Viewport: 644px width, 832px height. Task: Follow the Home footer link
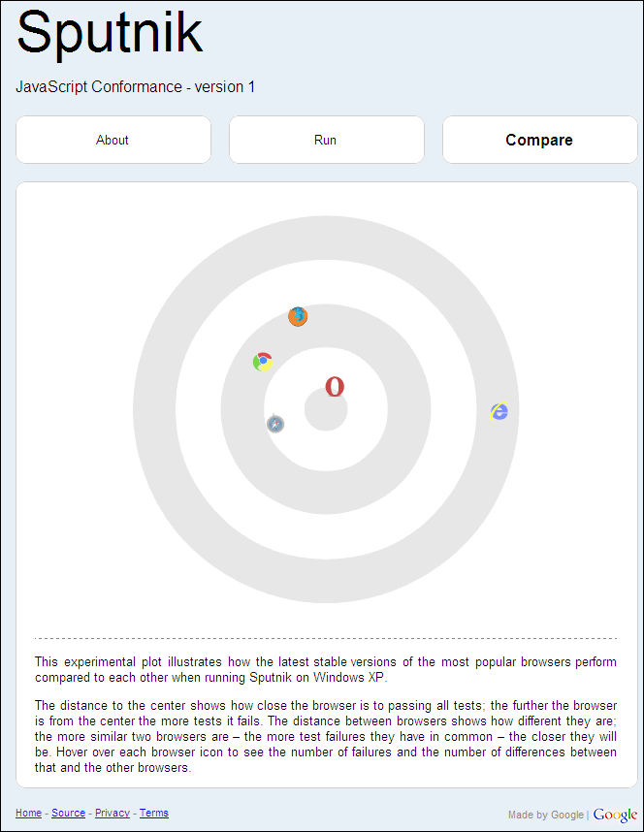(29, 813)
